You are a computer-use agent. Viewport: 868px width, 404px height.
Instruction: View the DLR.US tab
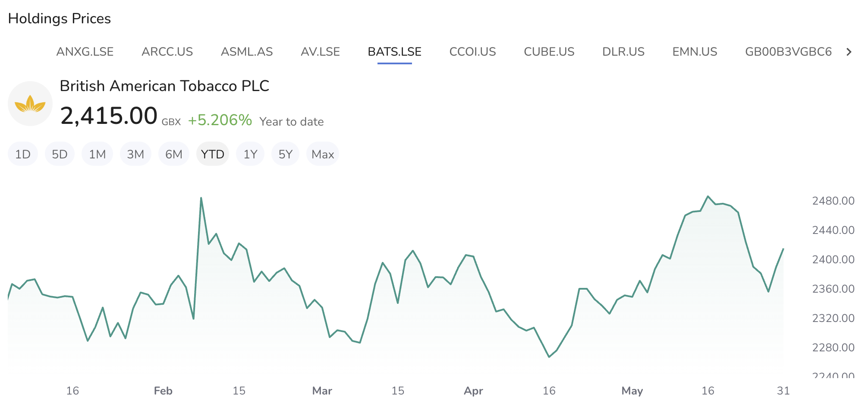coord(623,52)
